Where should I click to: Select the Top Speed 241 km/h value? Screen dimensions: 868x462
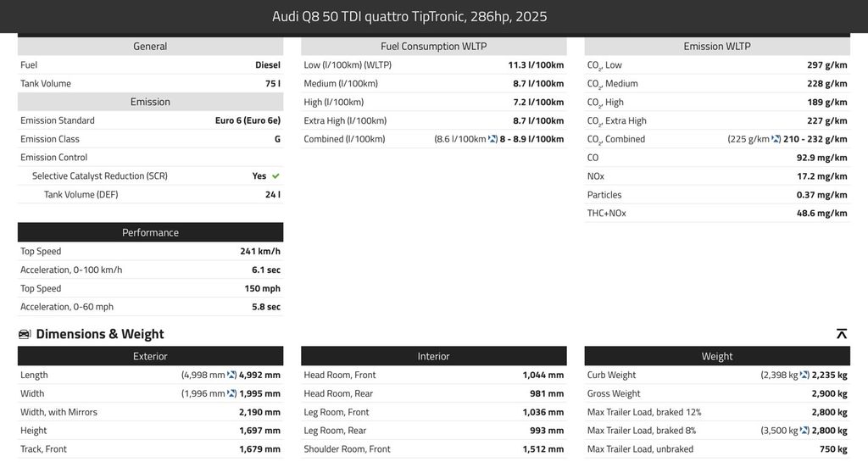259,251
